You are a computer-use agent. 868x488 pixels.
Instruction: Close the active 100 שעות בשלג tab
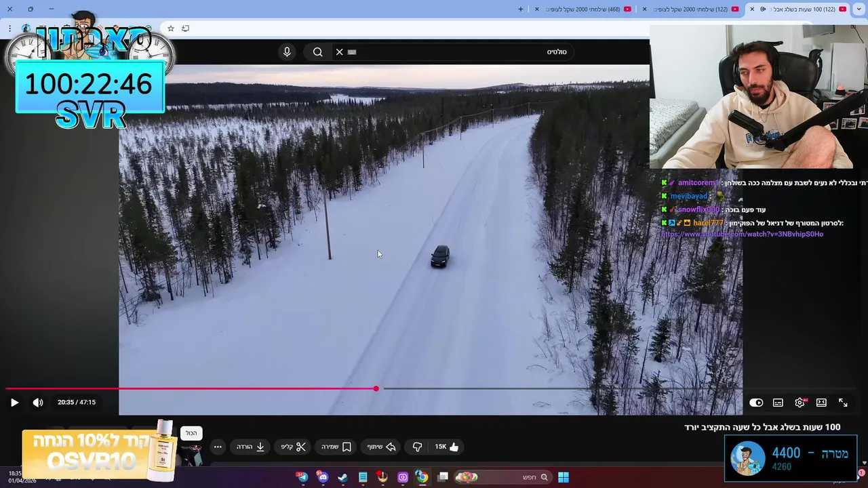tap(751, 9)
